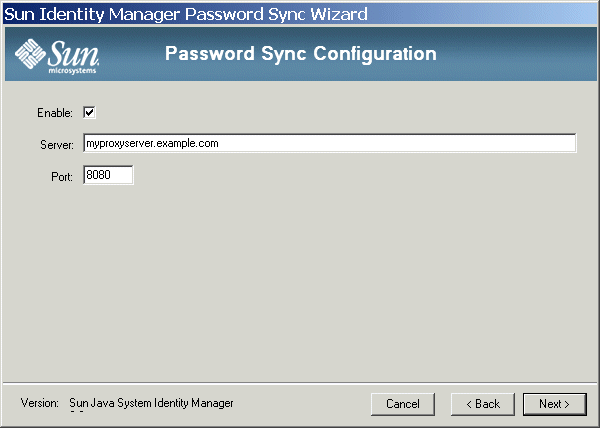
Task: Uncheck the Enable checkbox
Action: (90, 112)
